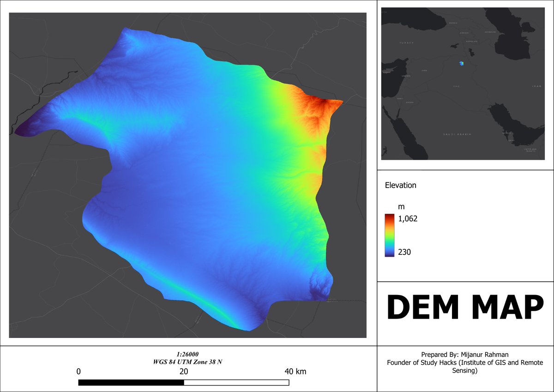The width and height of the screenshot is (554, 392).
Task: Click the Prepared By: Mijanur Rahman credit text
Action: [466, 354]
